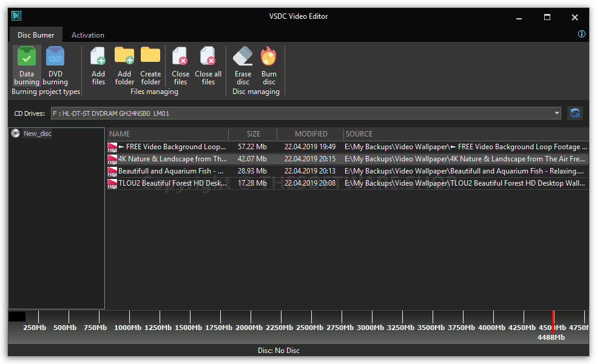Click the Erase disc icon
The height and width of the screenshot is (364, 597).
click(x=243, y=56)
